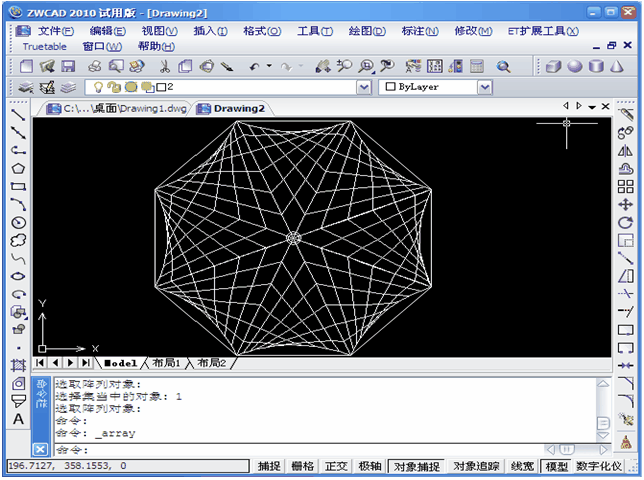Open the ByLayer color dropdown

(x=485, y=88)
